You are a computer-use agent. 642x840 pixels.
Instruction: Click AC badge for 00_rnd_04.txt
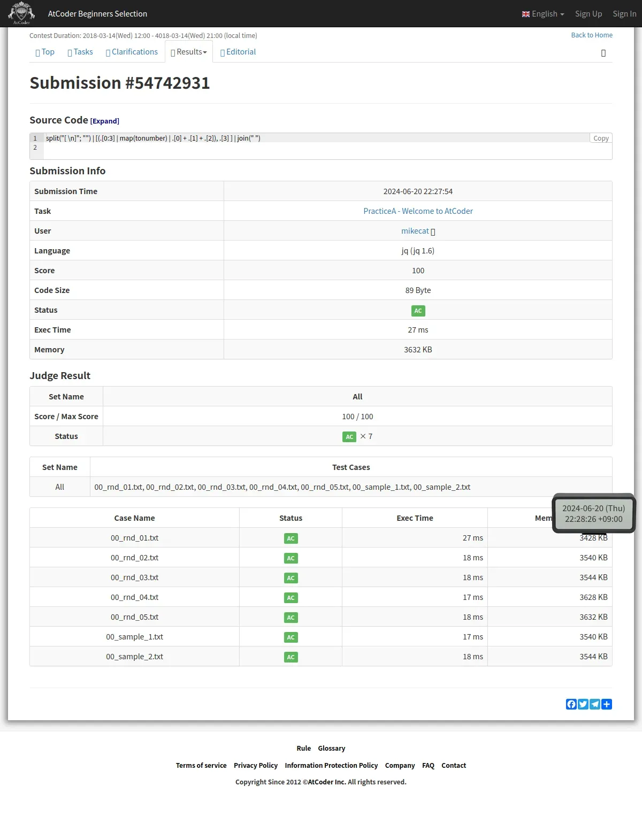coord(291,598)
